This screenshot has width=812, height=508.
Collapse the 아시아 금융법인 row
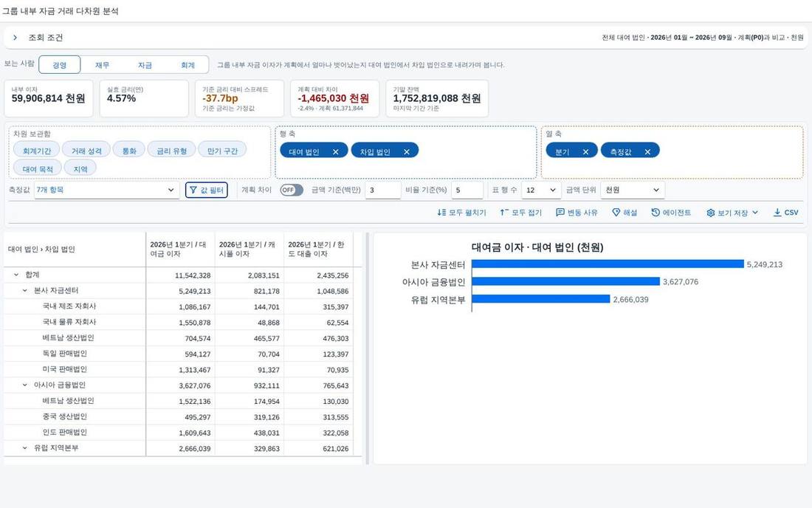[25, 385]
